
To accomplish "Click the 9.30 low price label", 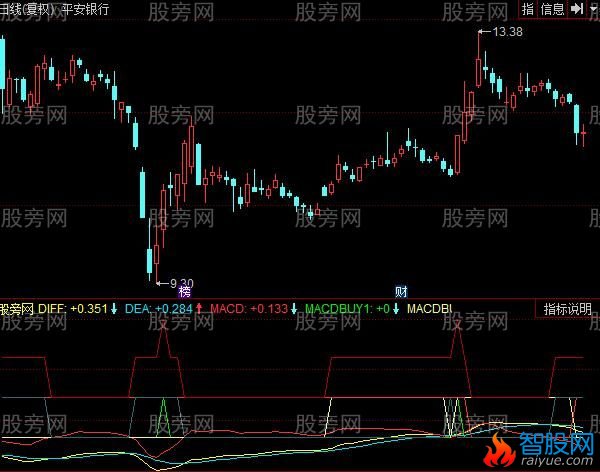I will [x=182, y=283].
